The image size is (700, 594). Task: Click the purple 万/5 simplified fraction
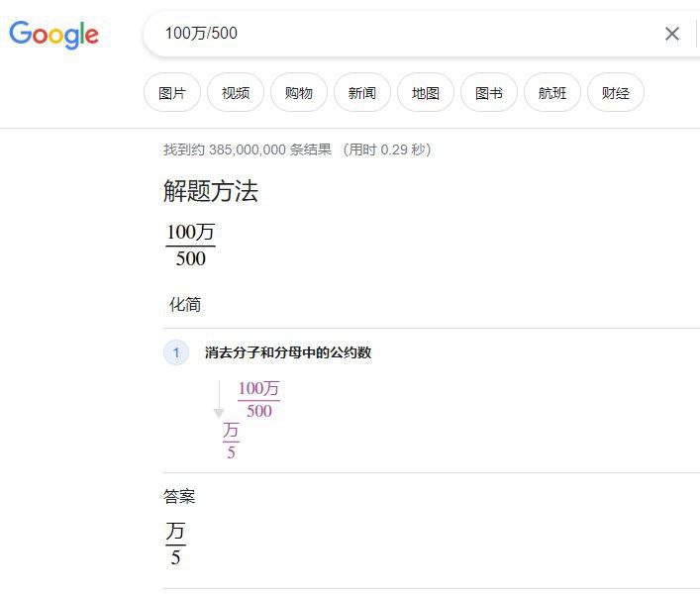231,441
